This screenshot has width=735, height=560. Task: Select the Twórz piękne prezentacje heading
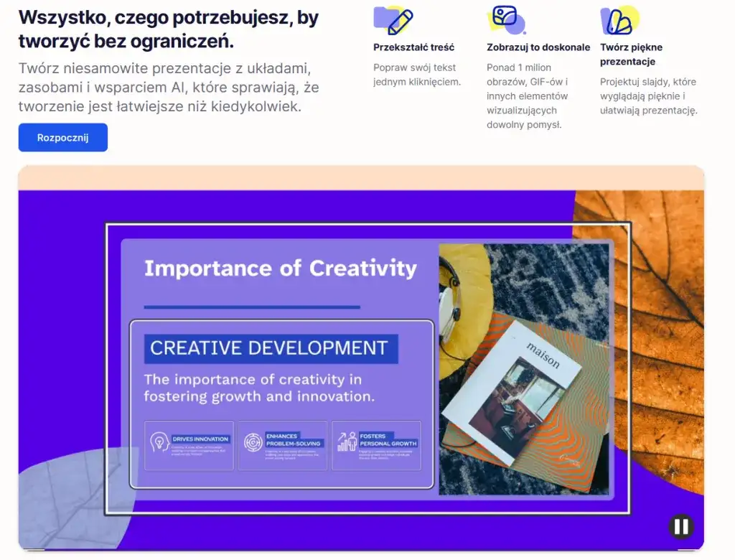click(631, 55)
